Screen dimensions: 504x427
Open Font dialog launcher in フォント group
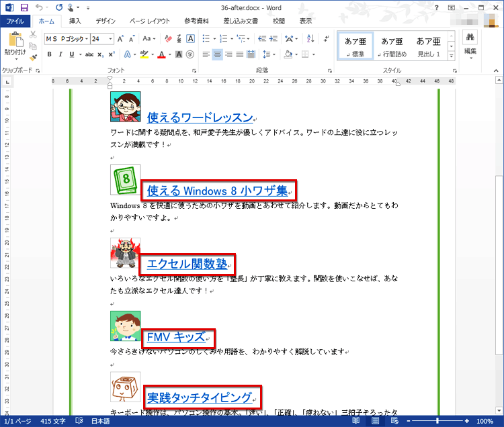click(x=194, y=70)
